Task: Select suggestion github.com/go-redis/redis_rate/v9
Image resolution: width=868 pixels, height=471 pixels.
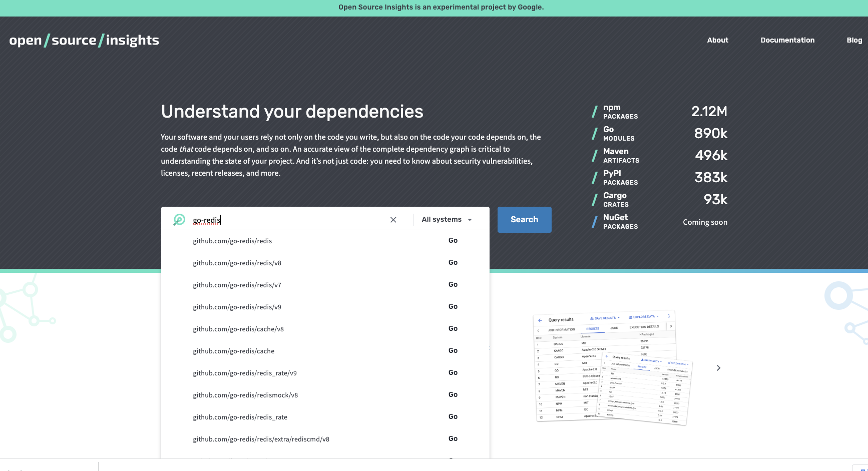Action: click(x=325, y=373)
